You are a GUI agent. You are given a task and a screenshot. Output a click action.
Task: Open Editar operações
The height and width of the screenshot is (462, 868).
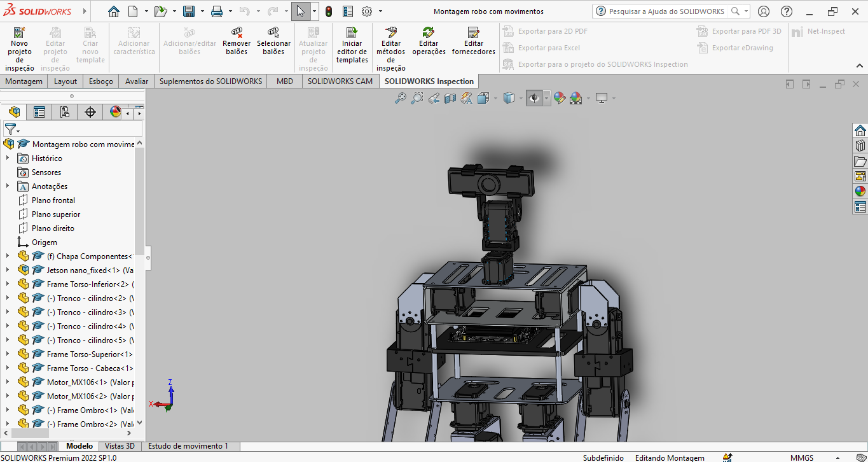pyautogui.click(x=429, y=41)
